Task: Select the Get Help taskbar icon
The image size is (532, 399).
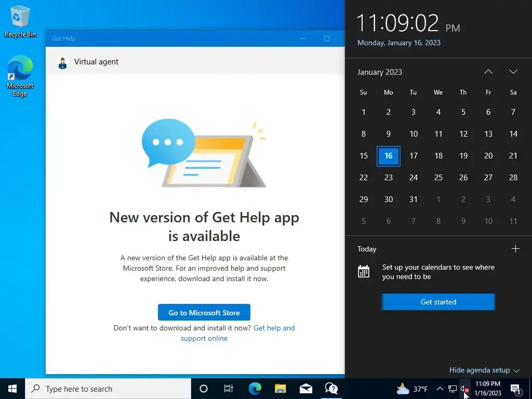Action: (331, 389)
